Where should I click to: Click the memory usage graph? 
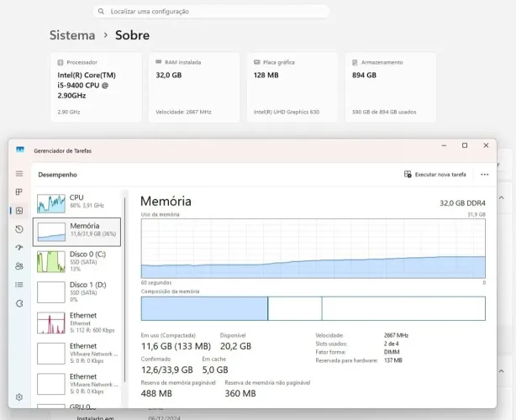tap(313, 249)
